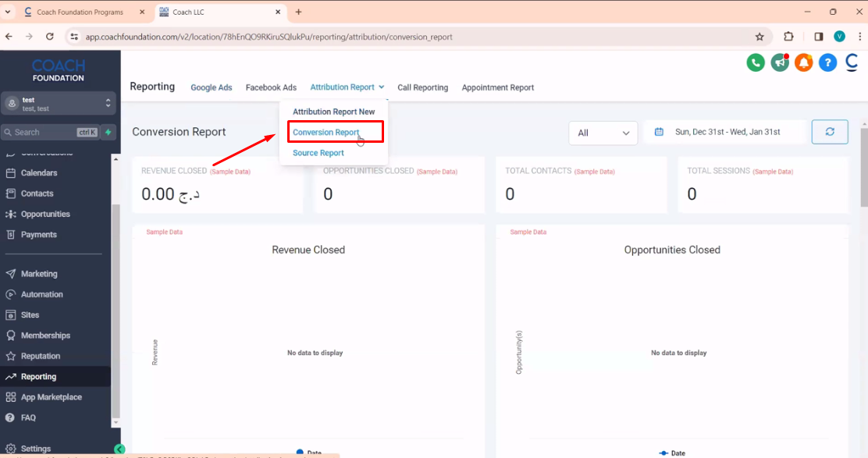Click the Sites sidebar icon
The height and width of the screenshot is (458, 868).
tap(10, 314)
